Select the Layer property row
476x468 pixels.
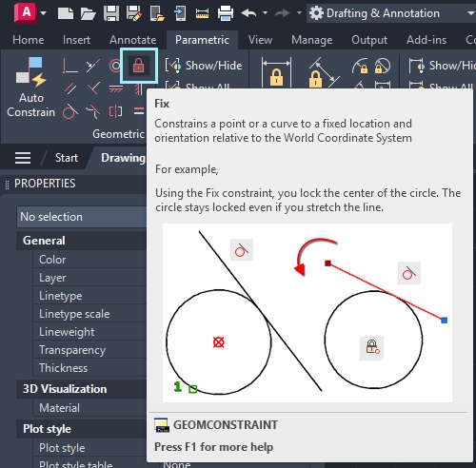point(90,278)
